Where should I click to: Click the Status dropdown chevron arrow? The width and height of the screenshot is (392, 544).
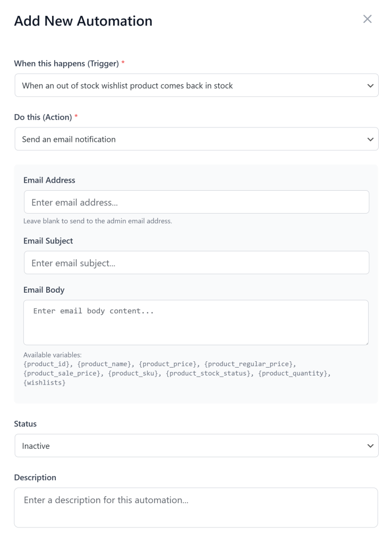coord(371,445)
